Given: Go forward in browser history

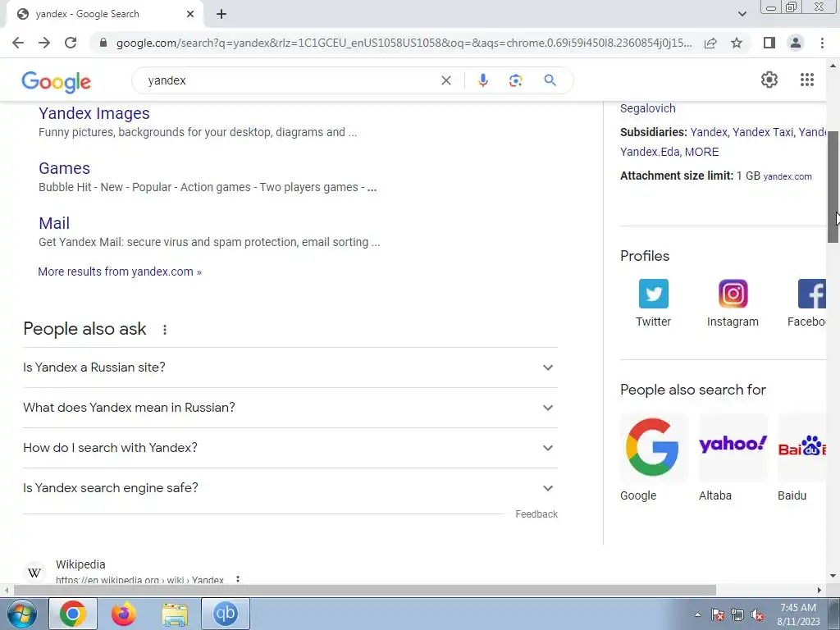Looking at the screenshot, I should pyautogui.click(x=44, y=43).
